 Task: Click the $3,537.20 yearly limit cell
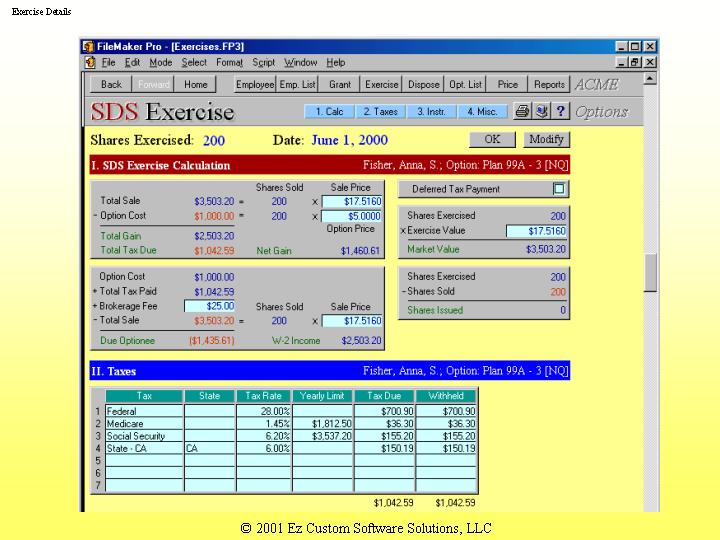tap(322, 436)
